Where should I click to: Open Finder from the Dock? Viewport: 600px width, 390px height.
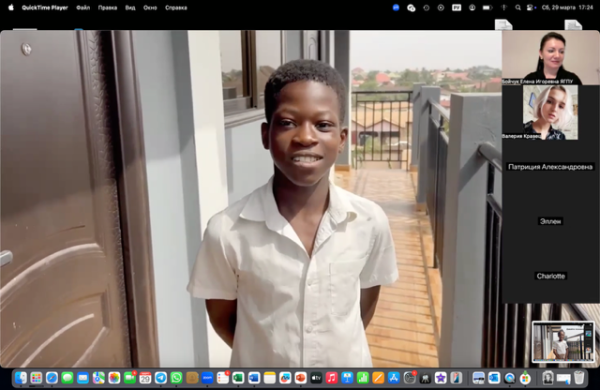coord(21,378)
